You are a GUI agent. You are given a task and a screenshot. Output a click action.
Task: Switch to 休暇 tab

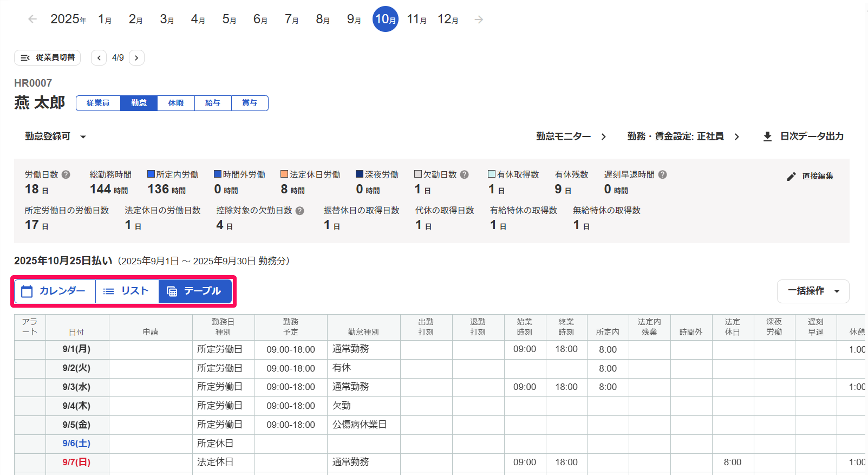[176, 103]
